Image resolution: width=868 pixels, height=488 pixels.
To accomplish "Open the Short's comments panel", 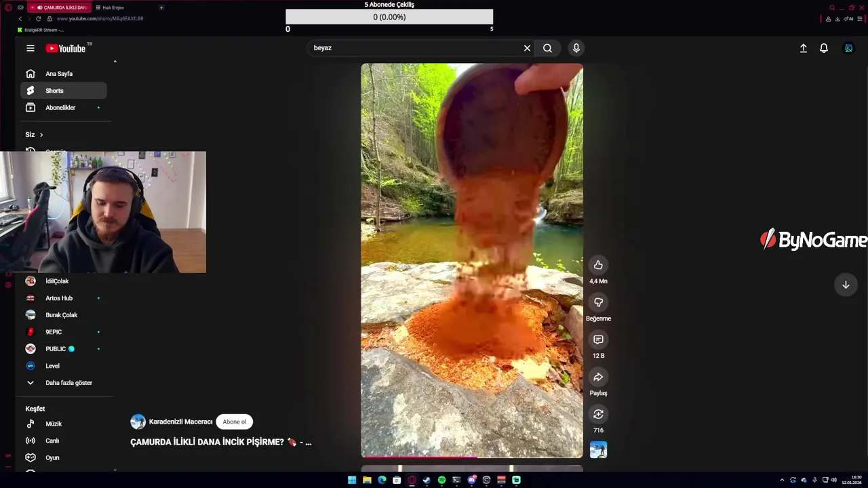I will pyautogui.click(x=598, y=340).
